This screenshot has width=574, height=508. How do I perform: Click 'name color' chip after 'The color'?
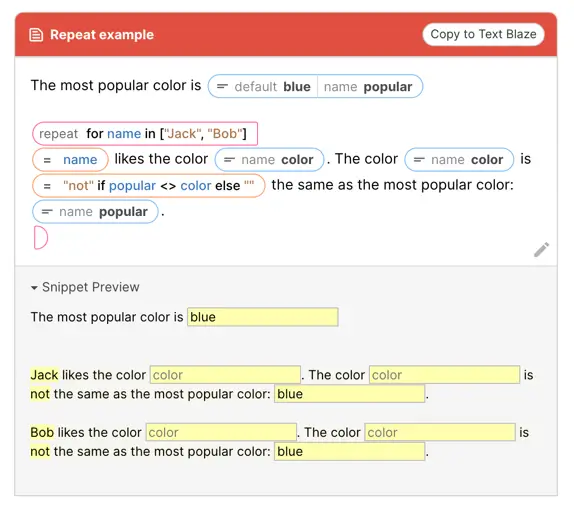(459, 160)
